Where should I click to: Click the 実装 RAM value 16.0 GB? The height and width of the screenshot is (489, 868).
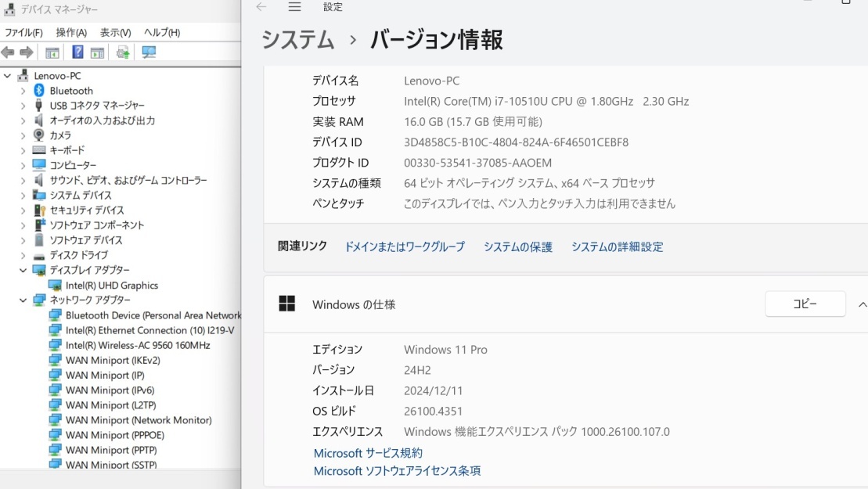(473, 122)
